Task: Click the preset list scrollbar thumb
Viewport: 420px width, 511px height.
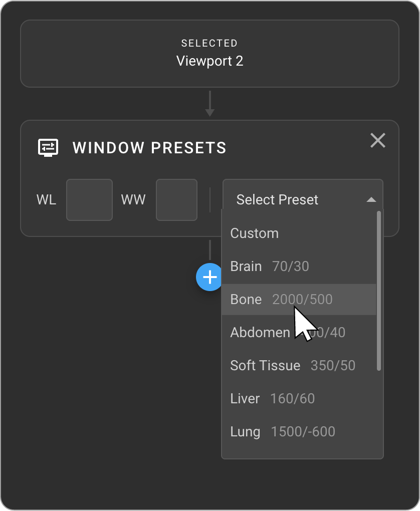Action: pyautogui.click(x=379, y=291)
